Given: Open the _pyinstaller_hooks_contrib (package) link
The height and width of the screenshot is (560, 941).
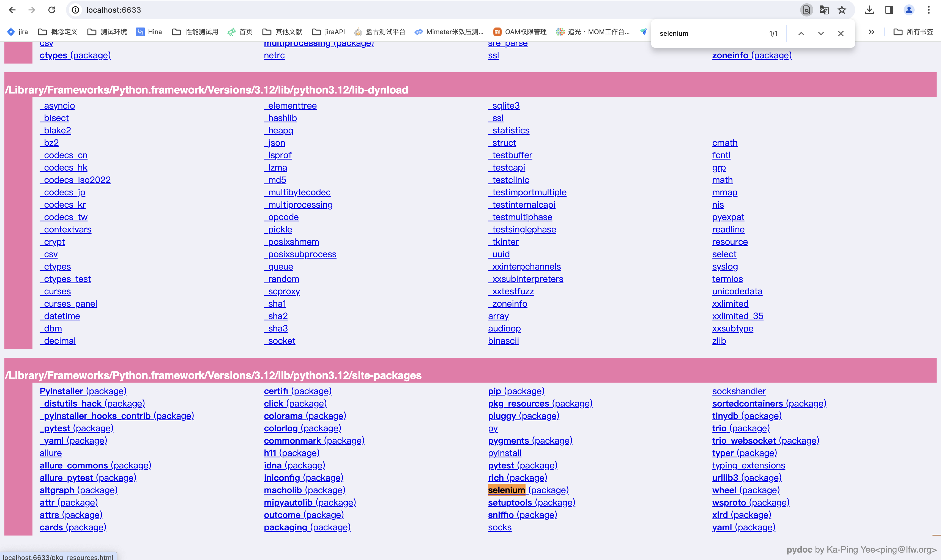Looking at the screenshot, I should pyautogui.click(x=117, y=416).
